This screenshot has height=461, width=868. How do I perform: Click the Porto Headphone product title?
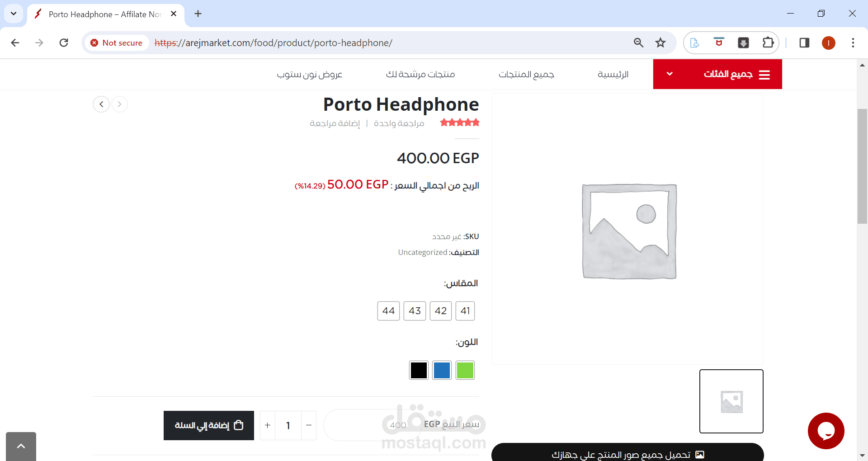pos(401,104)
